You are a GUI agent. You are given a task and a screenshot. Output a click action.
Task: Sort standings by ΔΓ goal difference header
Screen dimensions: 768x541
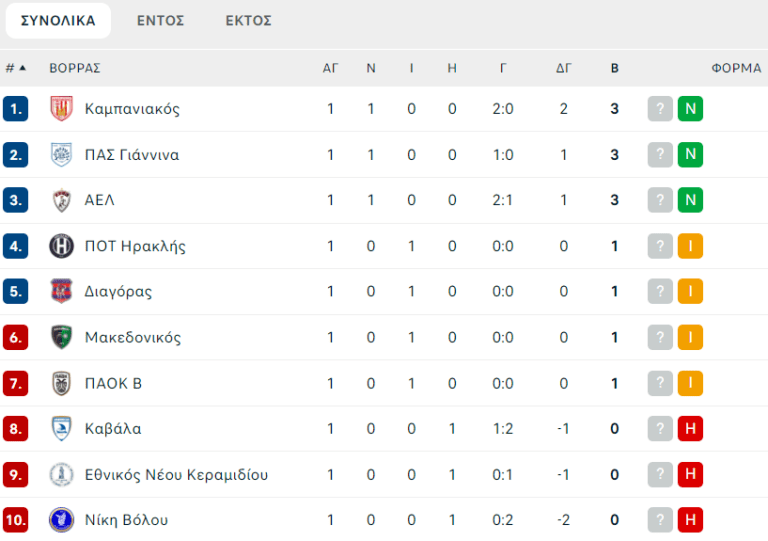pyautogui.click(x=564, y=68)
